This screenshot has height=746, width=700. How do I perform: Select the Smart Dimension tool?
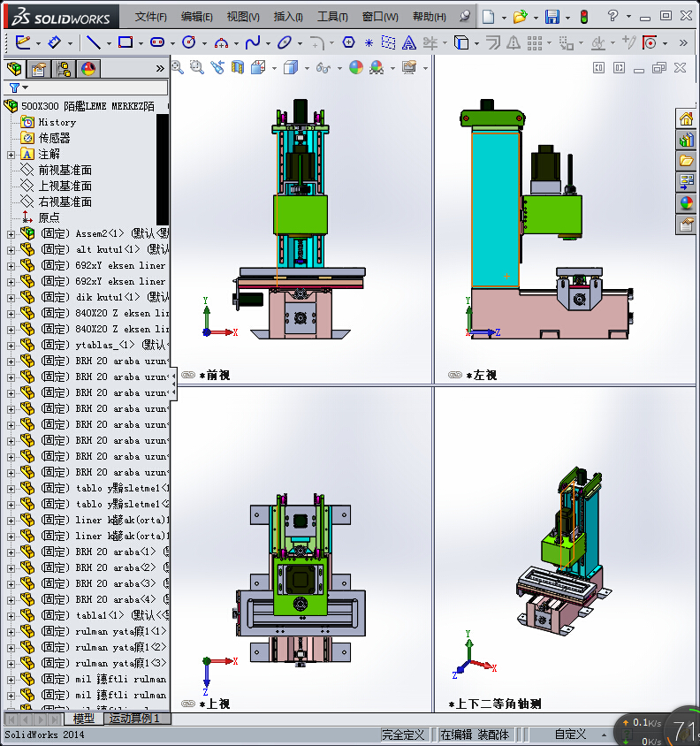click(x=55, y=42)
